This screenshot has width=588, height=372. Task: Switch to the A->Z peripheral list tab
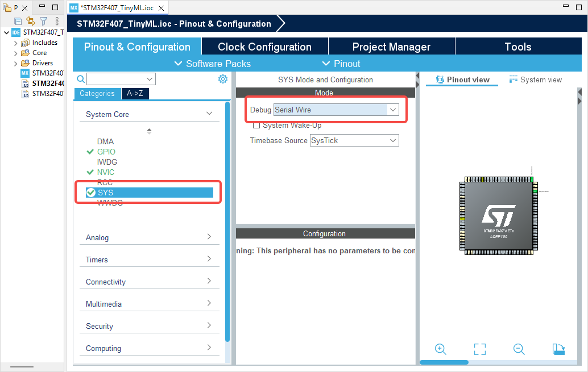[x=135, y=94]
